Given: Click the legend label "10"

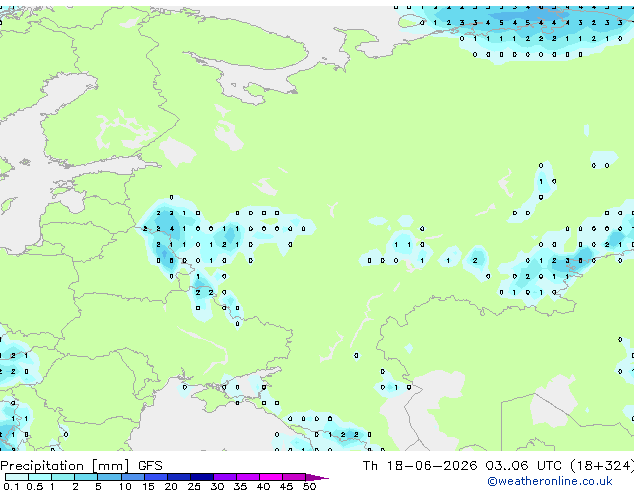Looking at the screenshot, I should [125, 486].
